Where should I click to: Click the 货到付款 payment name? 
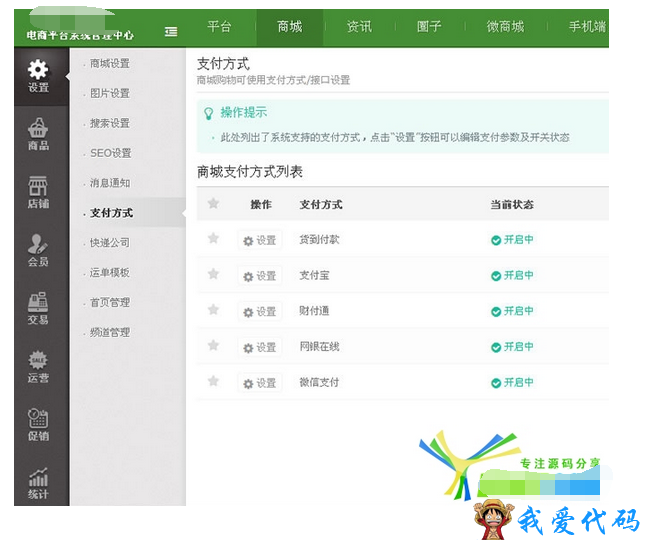(319, 240)
